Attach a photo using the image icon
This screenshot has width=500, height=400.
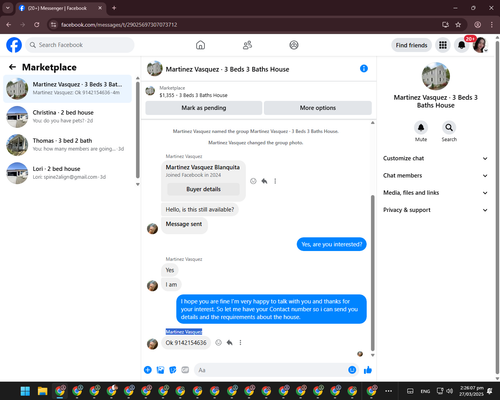[x=160, y=370]
